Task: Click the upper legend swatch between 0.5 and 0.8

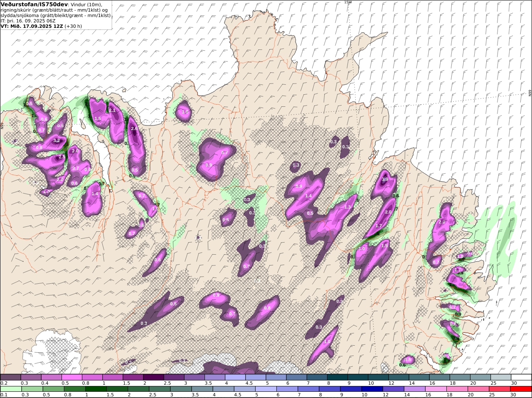Action: pyautogui.click(x=72, y=377)
